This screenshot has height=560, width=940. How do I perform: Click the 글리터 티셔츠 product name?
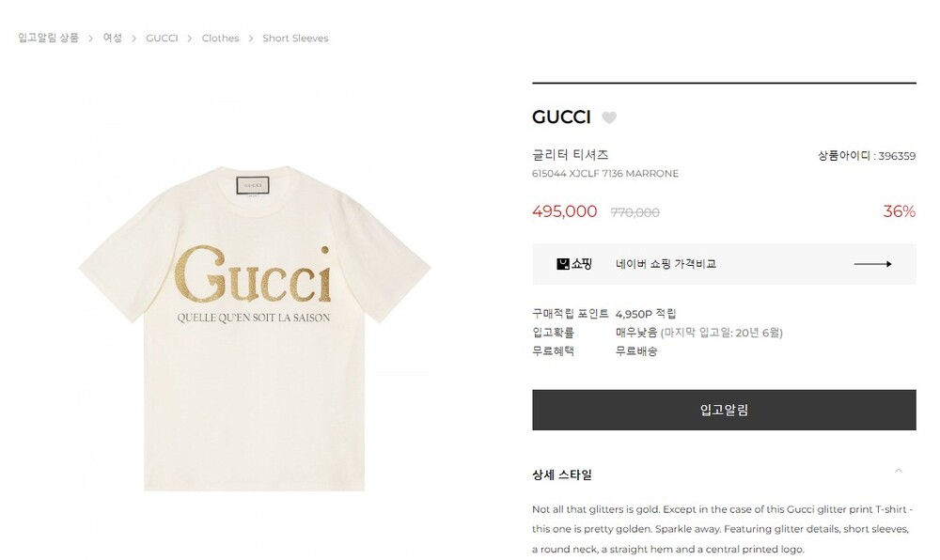click(x=571, y=154)
